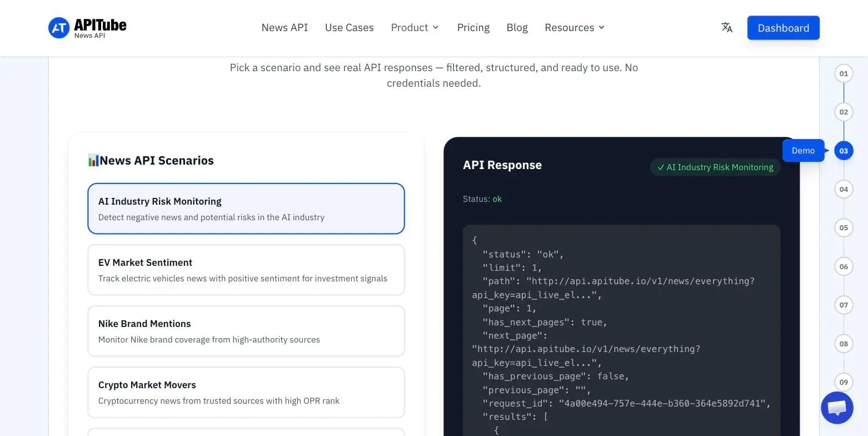This screenshot has height=436, width=868.
Task: Jump to section 09 marker
Action: [x=844, y=382]
